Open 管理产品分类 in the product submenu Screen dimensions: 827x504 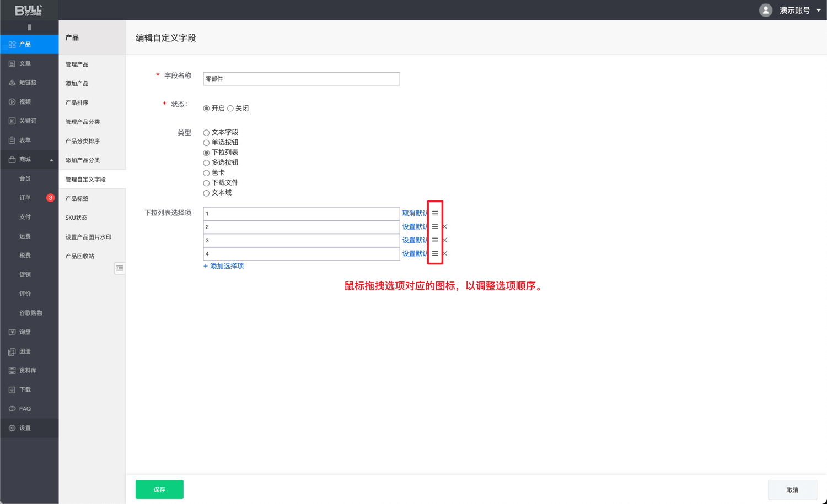click(x=83, y=122)
